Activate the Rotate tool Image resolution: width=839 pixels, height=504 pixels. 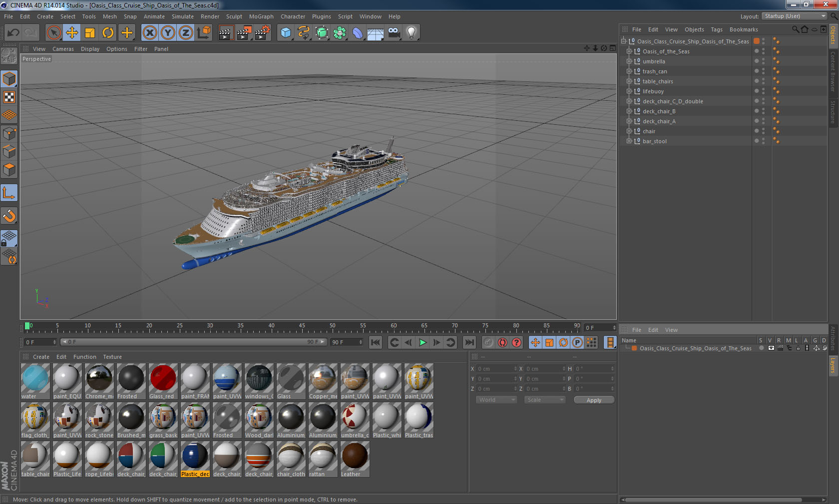(x=108, y=33)
